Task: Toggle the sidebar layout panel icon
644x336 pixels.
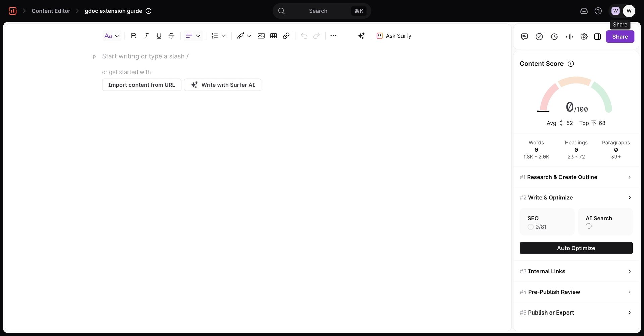Action: click(597, 37)
